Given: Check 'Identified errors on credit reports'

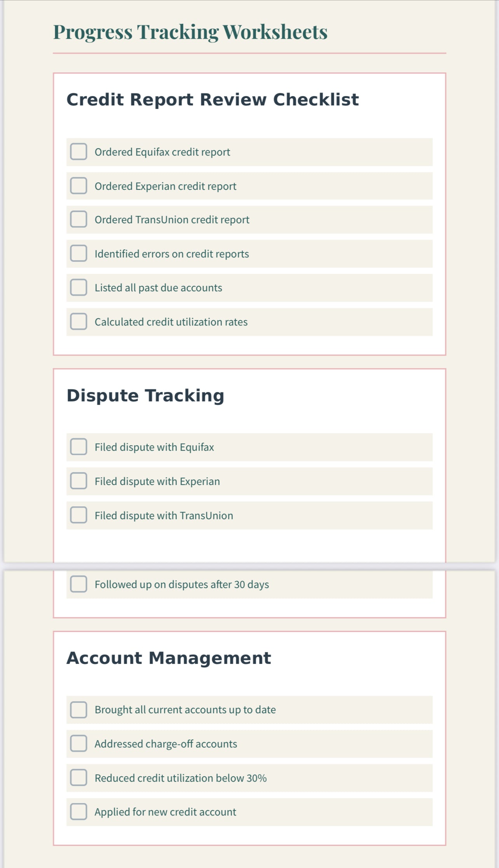Looking at the screenshot, I should click(79, 254).
